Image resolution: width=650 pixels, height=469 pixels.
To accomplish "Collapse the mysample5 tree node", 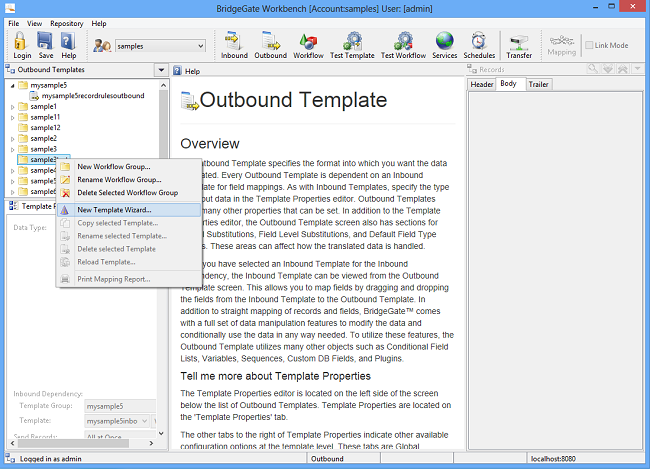I will click(x=12, y=85).
